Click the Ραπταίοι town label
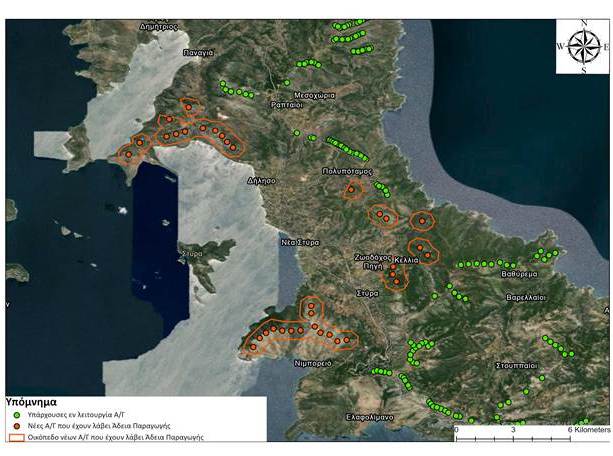 [x=290, y=104]
